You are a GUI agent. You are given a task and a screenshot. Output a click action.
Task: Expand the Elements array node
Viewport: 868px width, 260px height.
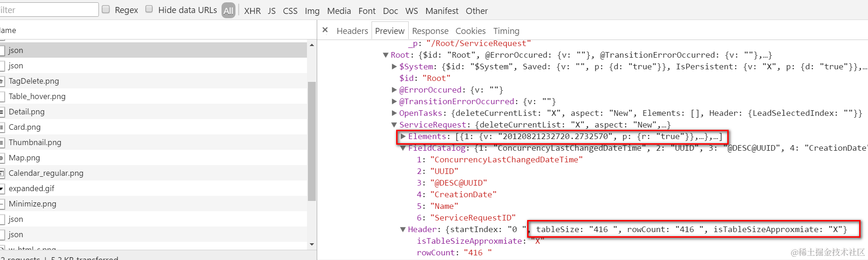pos(403,136)
